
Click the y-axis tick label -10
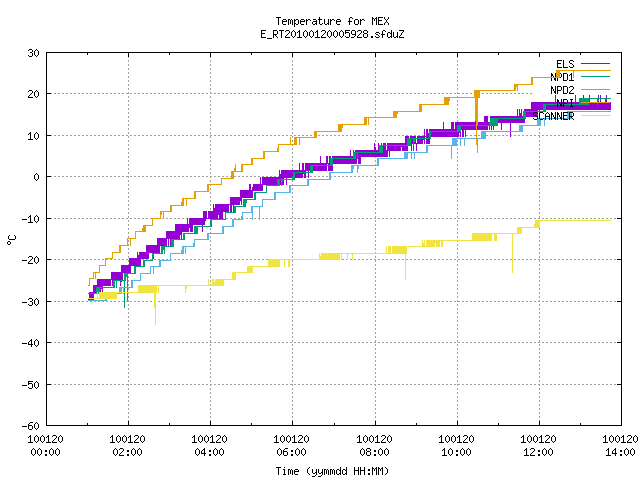(x=31, y=219)
